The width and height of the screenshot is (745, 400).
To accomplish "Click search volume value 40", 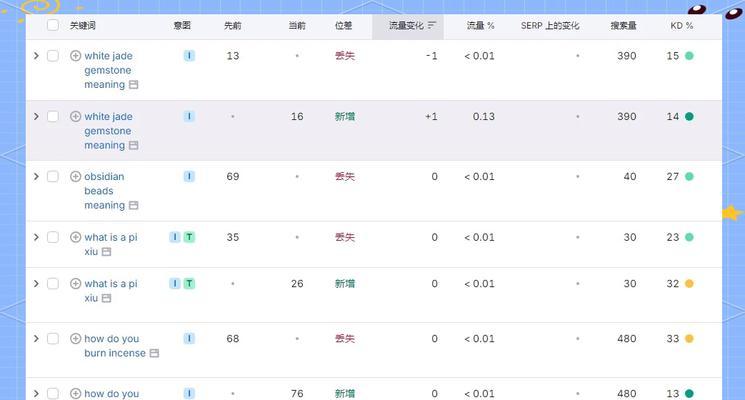I will 630,176.
